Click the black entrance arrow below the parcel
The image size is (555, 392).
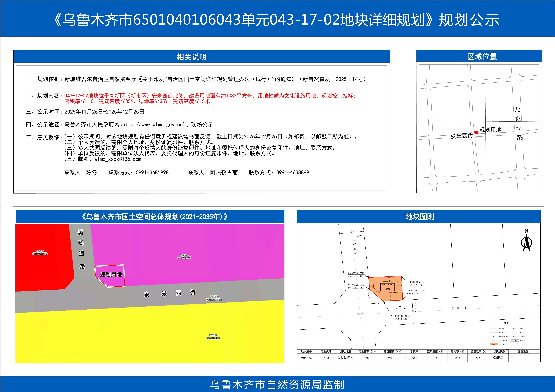pyautogui.click(x=400, y=307)
